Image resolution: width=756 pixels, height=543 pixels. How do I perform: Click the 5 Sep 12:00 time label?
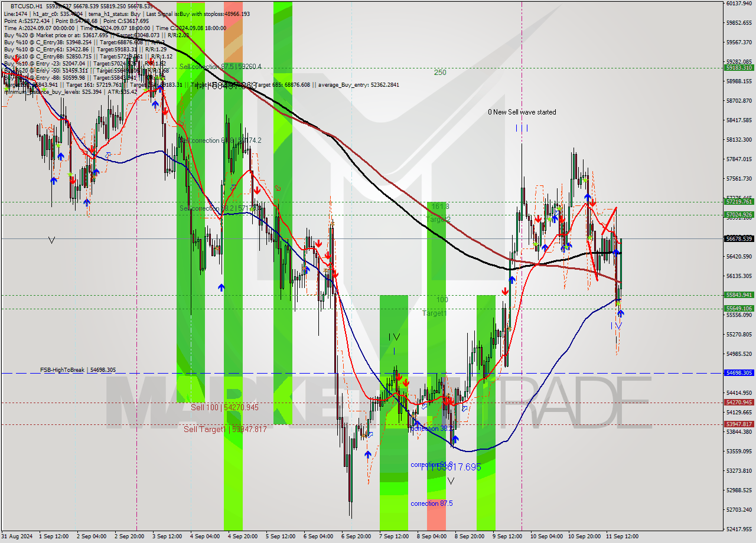click(281, 537)
